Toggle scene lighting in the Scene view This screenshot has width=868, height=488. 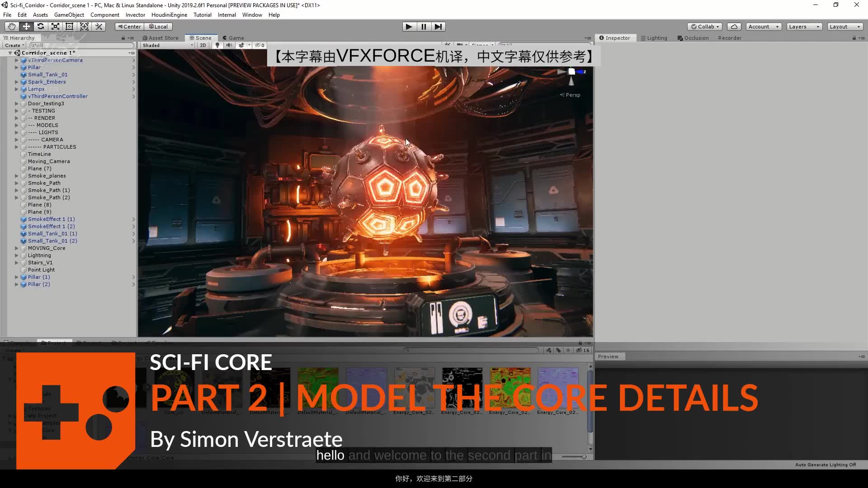(217, 45)
